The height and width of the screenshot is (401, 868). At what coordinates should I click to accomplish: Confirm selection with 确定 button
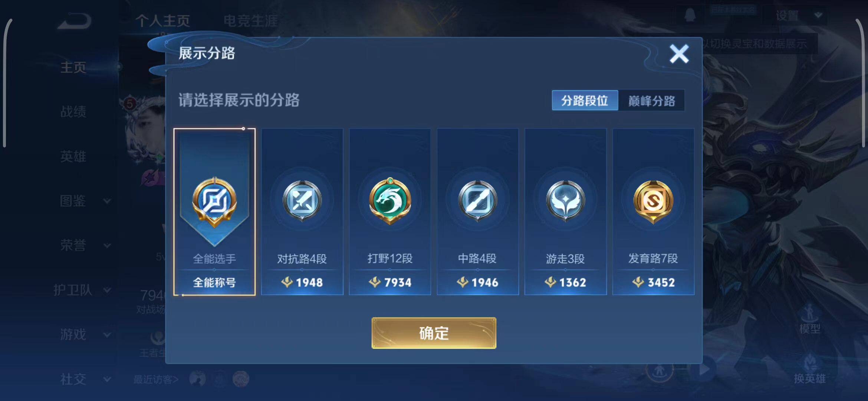(434, 333)
